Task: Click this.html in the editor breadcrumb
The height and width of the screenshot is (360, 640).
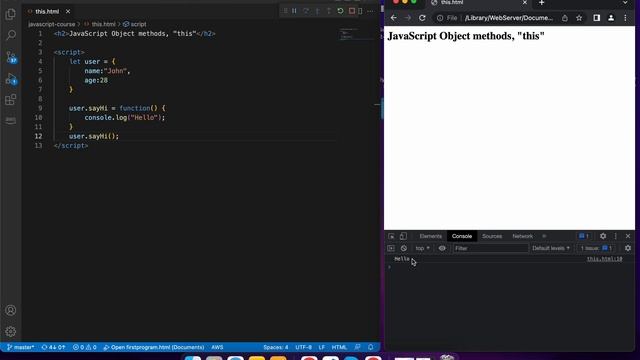Action: coord(103,24)
